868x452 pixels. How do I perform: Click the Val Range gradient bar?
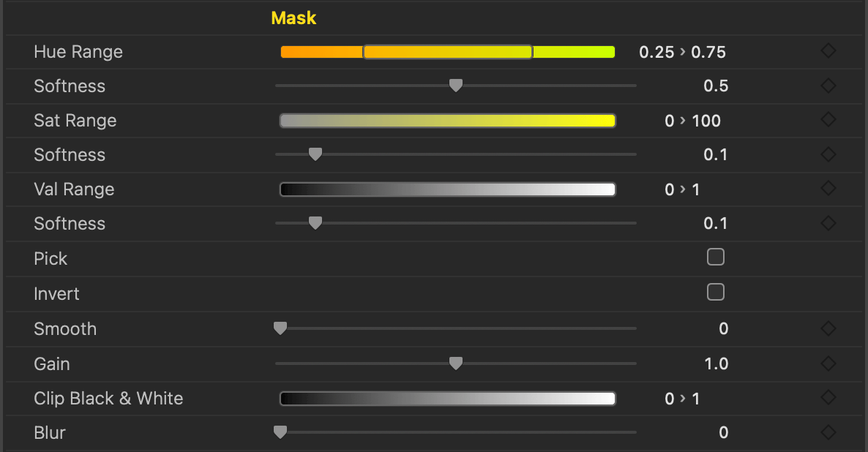pyautogui.click(x=447, y=189)
